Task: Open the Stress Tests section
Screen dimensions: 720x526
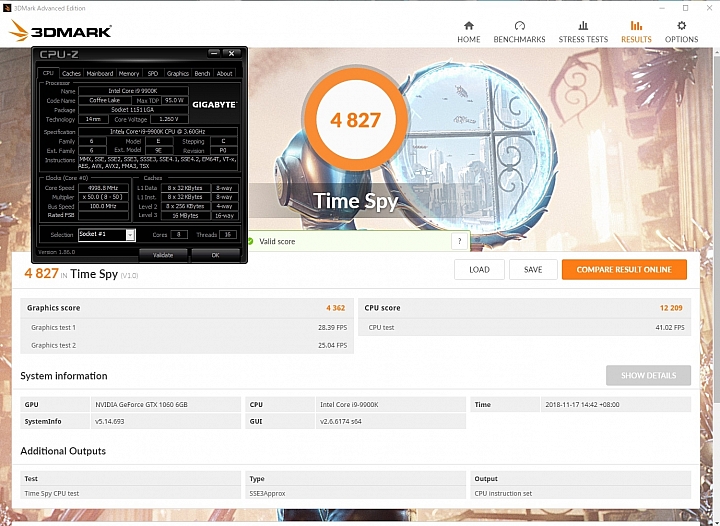Action: (583, 32)
